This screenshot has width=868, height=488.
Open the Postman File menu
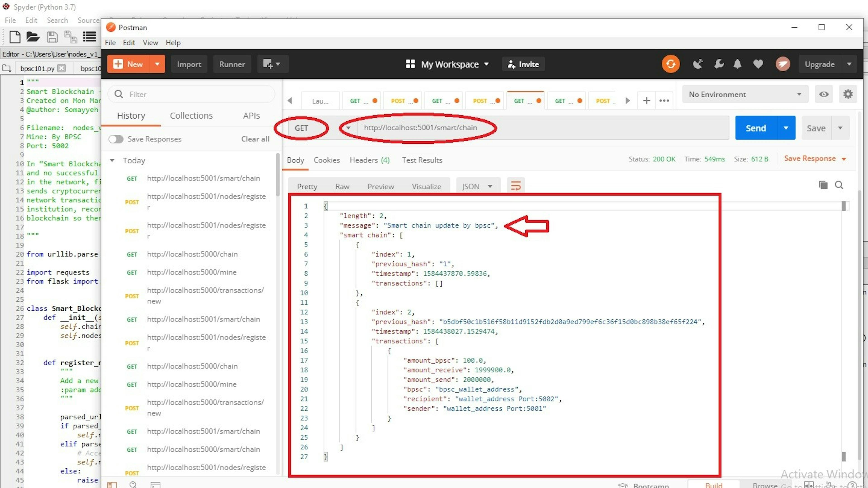(x=110, y=43)
